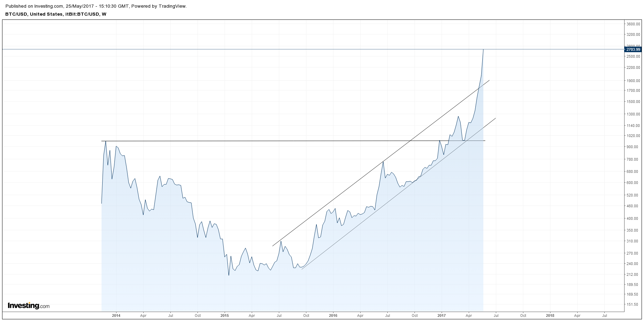Click the 780.00 price axis label
Viewport: 644px width, 320px height.
pyautogui.click(x=633, y=159)
